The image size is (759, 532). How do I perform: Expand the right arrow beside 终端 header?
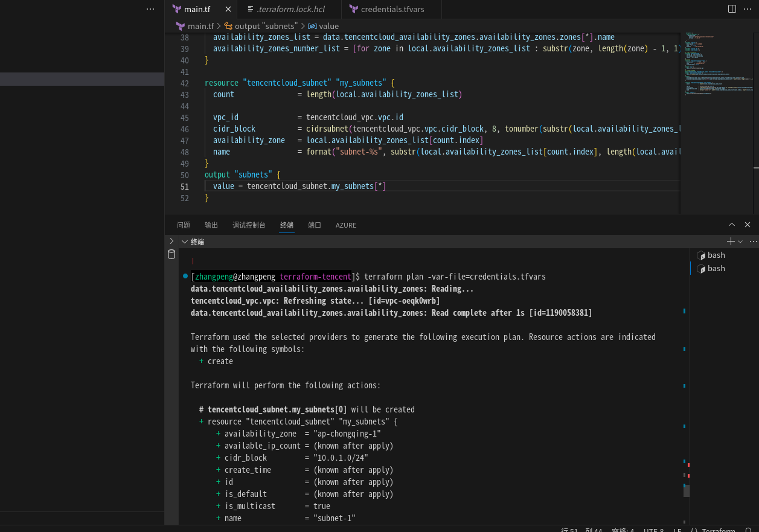coord(171,241)
